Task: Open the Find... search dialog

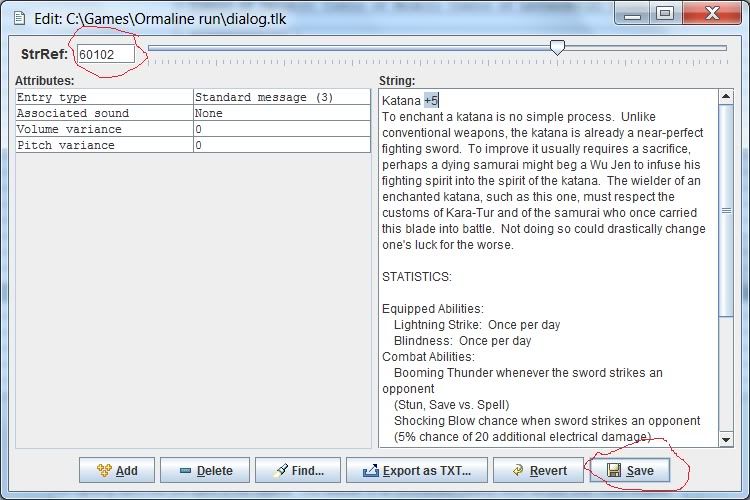Action: coord(297,470)
